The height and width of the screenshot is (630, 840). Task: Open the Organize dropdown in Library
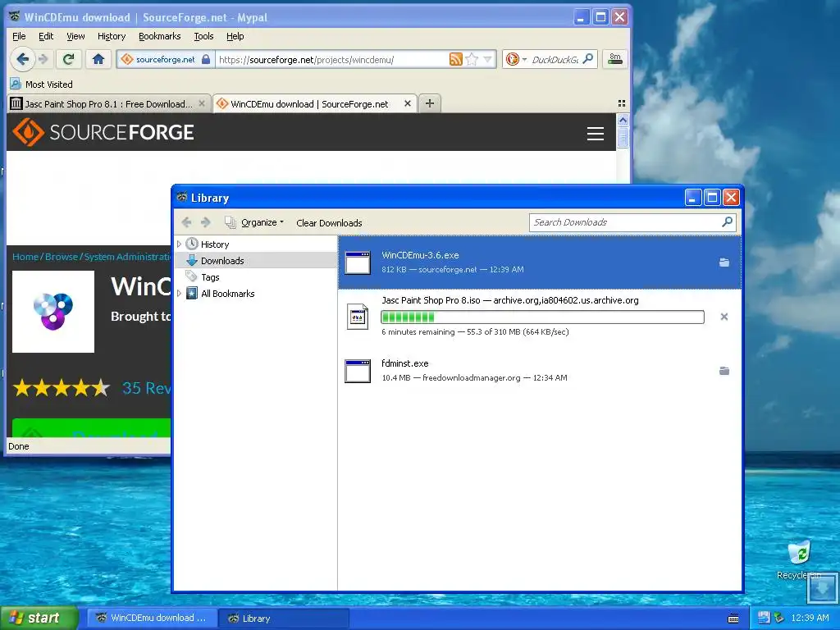click(254, 222)
